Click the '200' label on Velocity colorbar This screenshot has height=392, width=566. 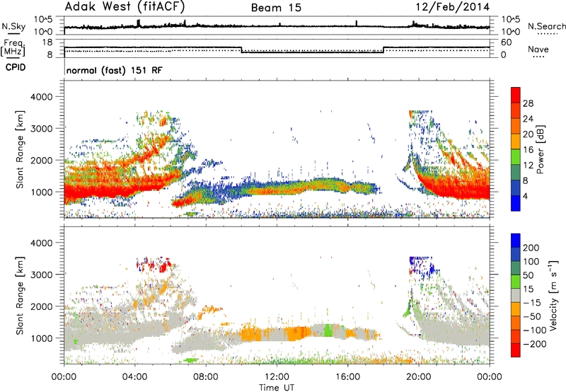click(531, 248)
